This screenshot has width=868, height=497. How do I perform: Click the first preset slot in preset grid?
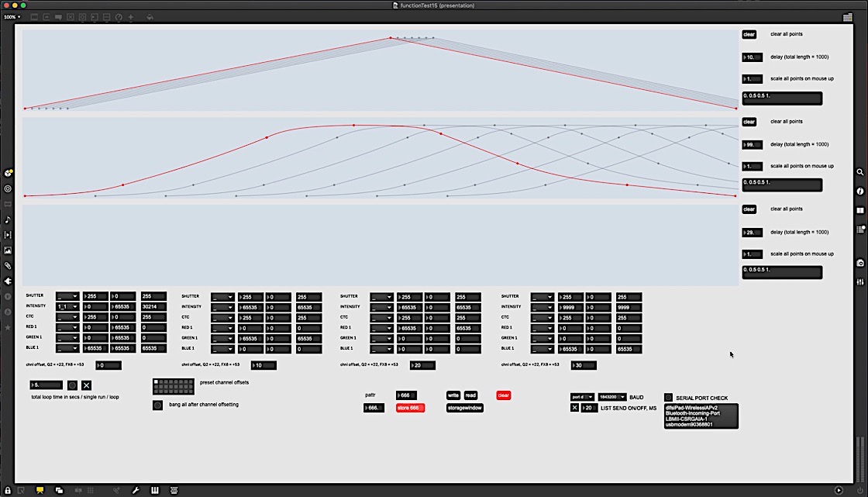coord(157,381)
